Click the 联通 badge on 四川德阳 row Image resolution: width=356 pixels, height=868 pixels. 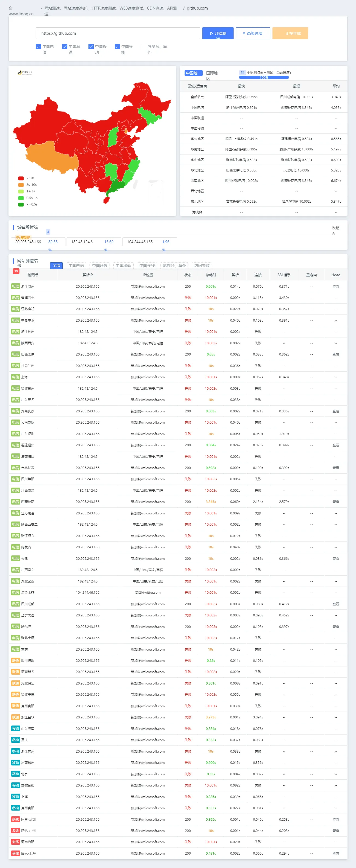(x=16, y=660)
